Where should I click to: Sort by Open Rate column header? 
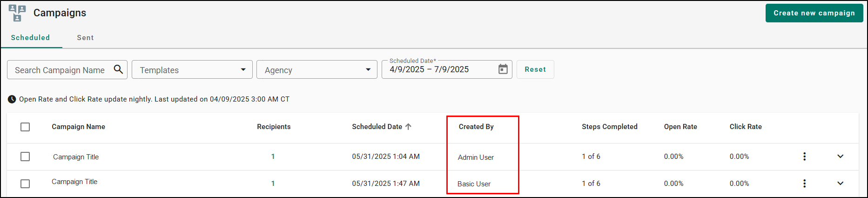pos(680,127)
